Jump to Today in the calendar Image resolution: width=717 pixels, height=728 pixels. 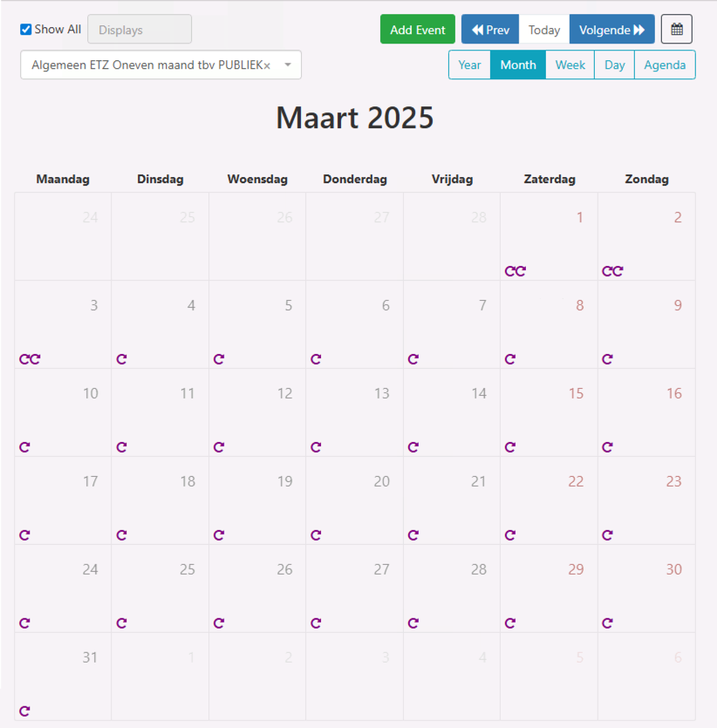[x=544, y=30]
